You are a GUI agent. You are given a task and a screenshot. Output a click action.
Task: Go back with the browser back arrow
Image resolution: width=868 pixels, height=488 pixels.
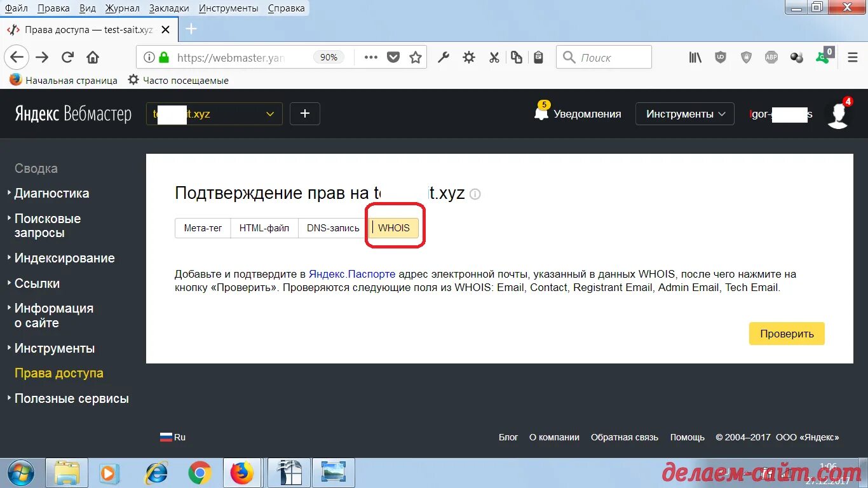17,57
